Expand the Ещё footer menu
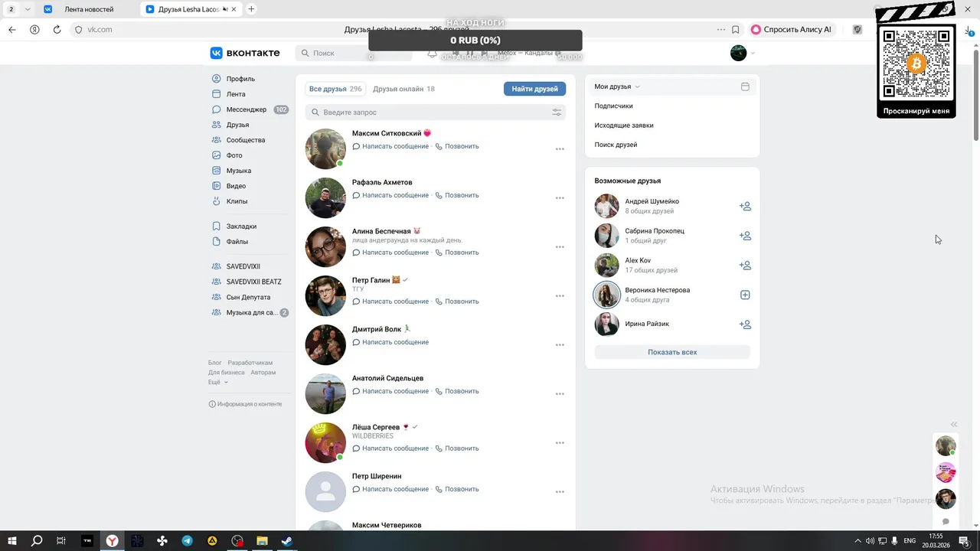The width and height of the screenshot is (980, 551). pos(217,382)
